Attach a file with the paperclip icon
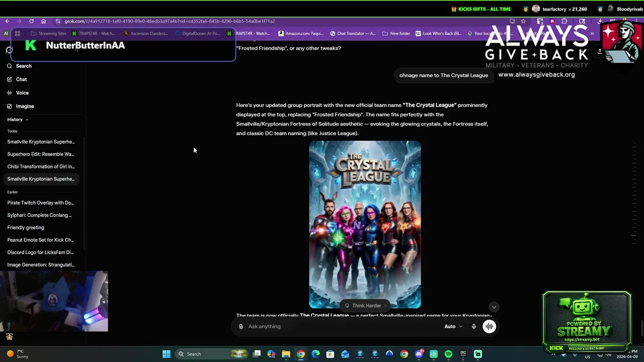The height and width of the screenshot is (362, 644). point(241,327)
